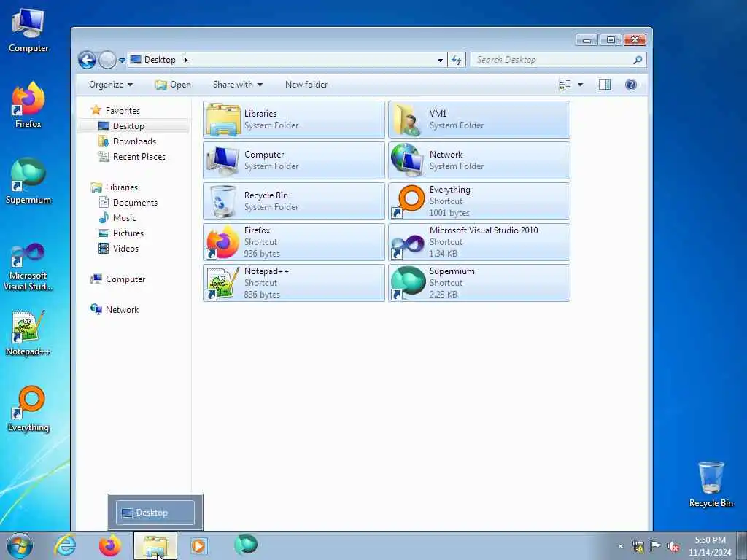Launch Firefox from the taskbar
This screenshot has height=560, width=747.
click(x=110, y=545)
